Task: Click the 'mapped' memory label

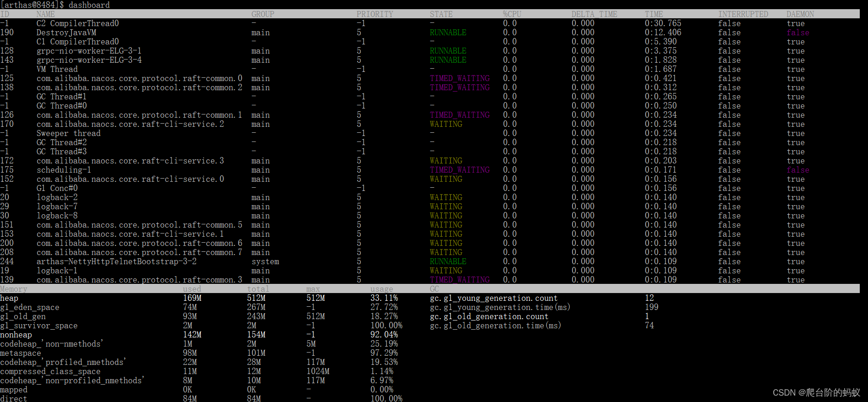Action: 14,390
